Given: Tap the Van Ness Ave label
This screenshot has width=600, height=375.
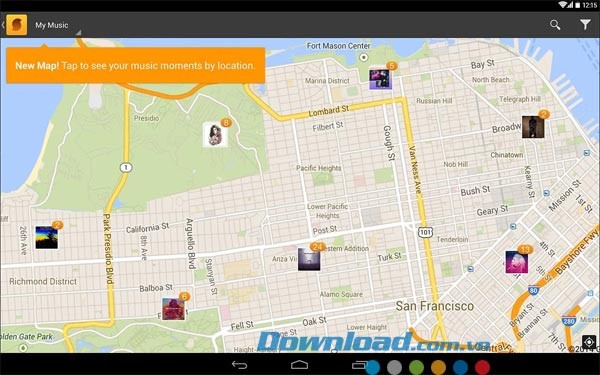Looking at the screenshot, I should 416,170.
